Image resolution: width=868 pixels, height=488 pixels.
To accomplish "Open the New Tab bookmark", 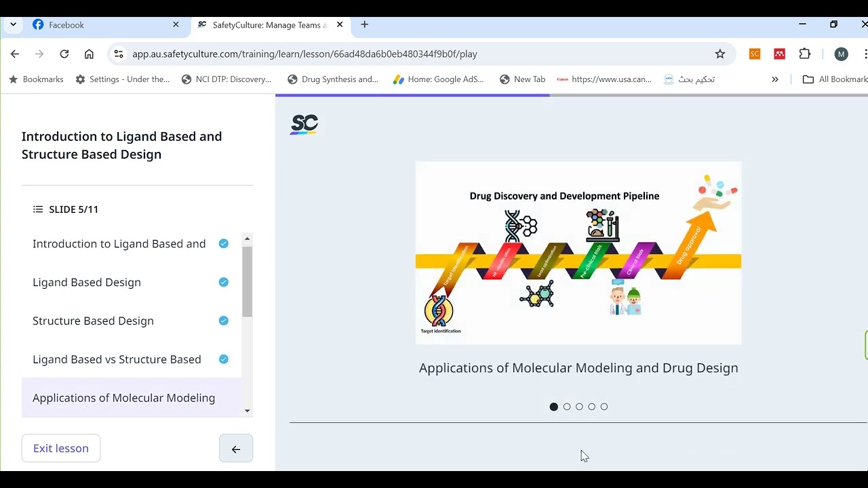I will coord(522,79).
